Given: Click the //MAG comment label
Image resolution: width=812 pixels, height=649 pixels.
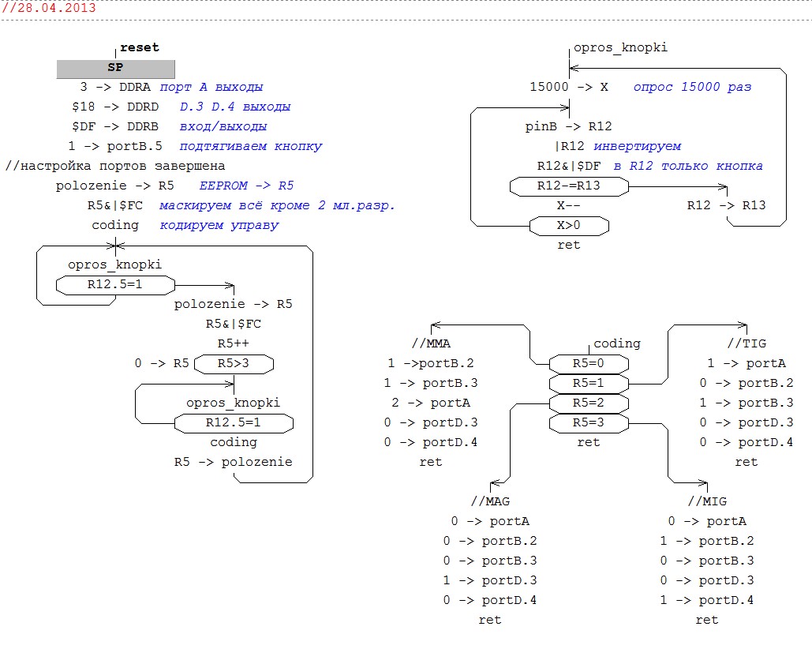Looking at the screenshot, I should click(x=490, y=501).
